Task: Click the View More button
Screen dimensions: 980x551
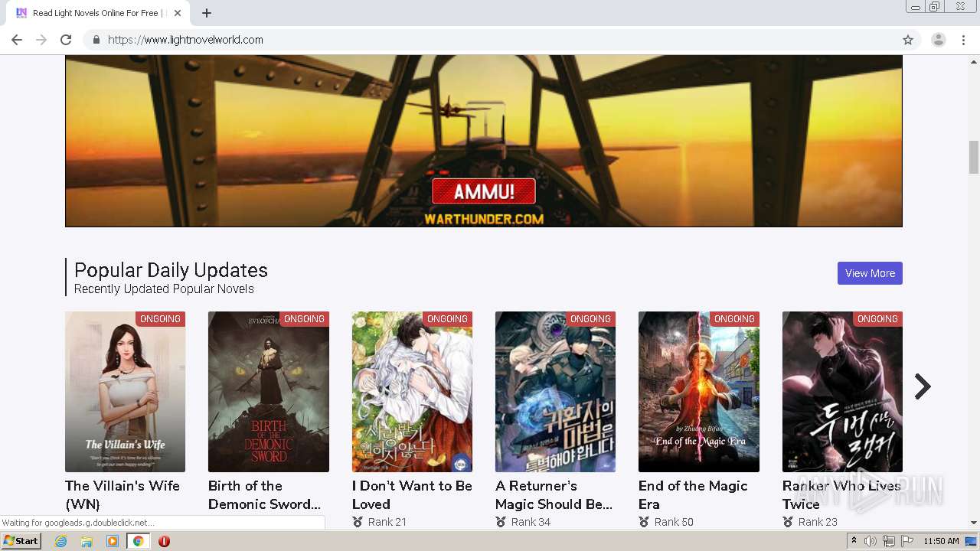Action: [x=870, y=273]
